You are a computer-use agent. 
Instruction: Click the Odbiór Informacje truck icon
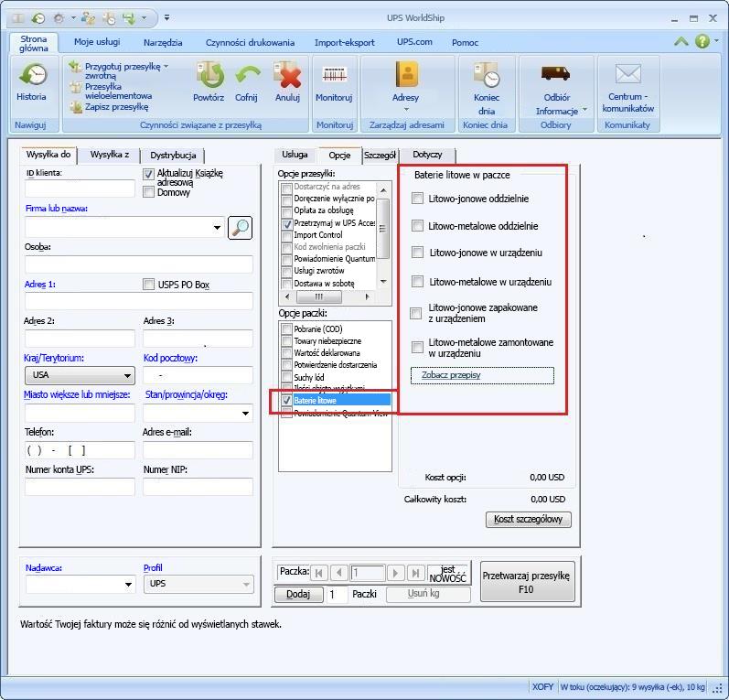555,73
